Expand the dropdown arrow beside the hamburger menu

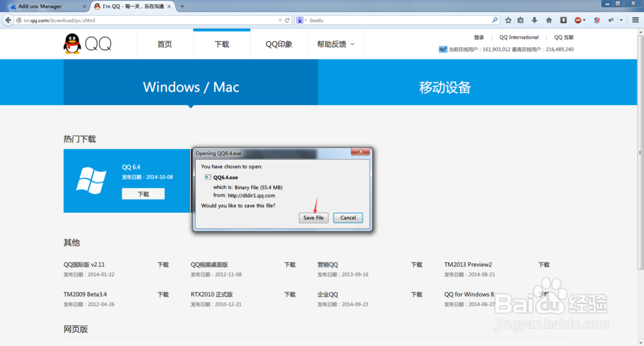pyautogui.click(x=621, y=20)
